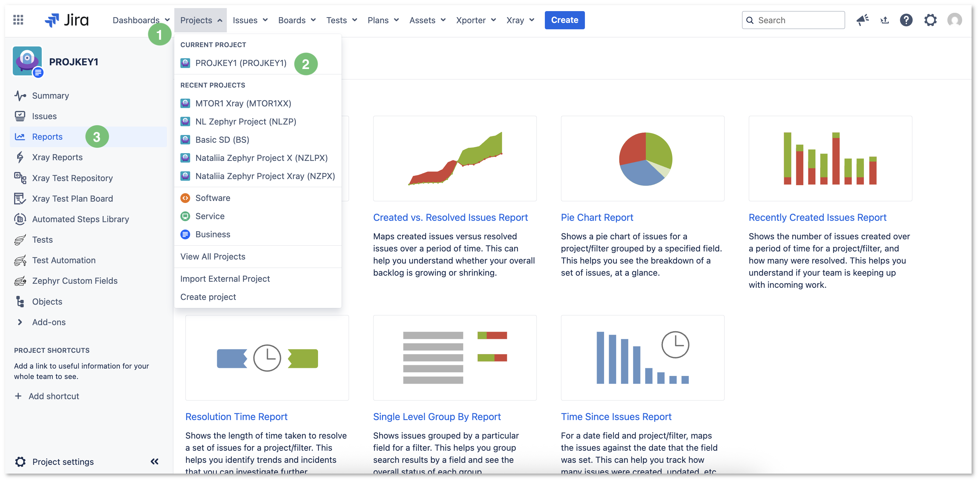Click the Business project type icon
This screenshot has width=980, height=482.
(185, 234)
